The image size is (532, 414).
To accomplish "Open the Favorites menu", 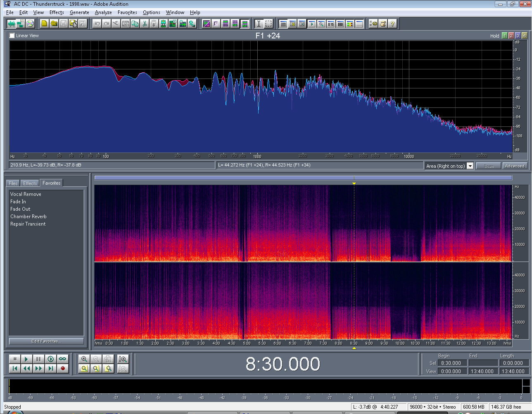I will (127, 12).
